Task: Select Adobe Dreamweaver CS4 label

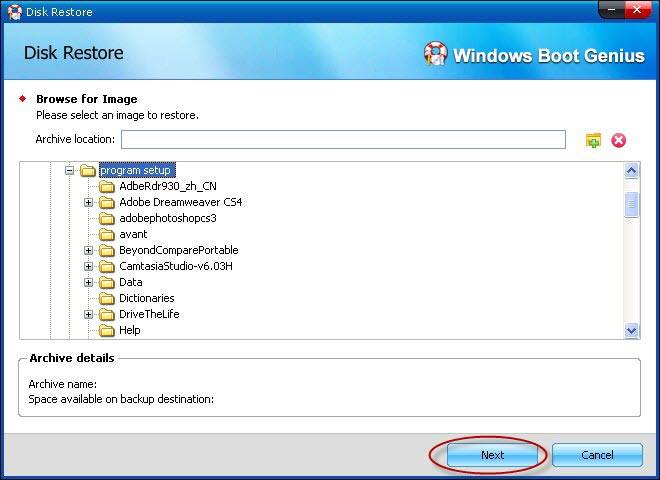Action: pyautogui.click(x=181, y=202)
